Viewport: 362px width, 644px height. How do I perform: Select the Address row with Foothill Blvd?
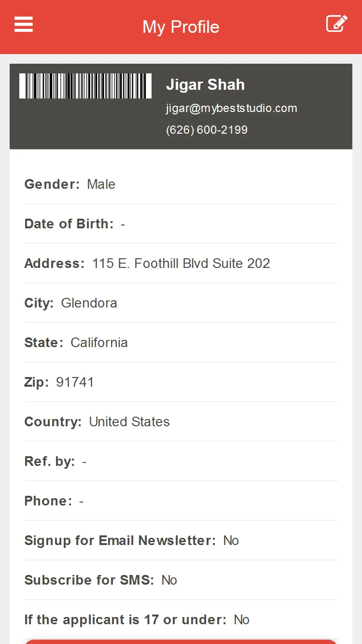[181, 263]
